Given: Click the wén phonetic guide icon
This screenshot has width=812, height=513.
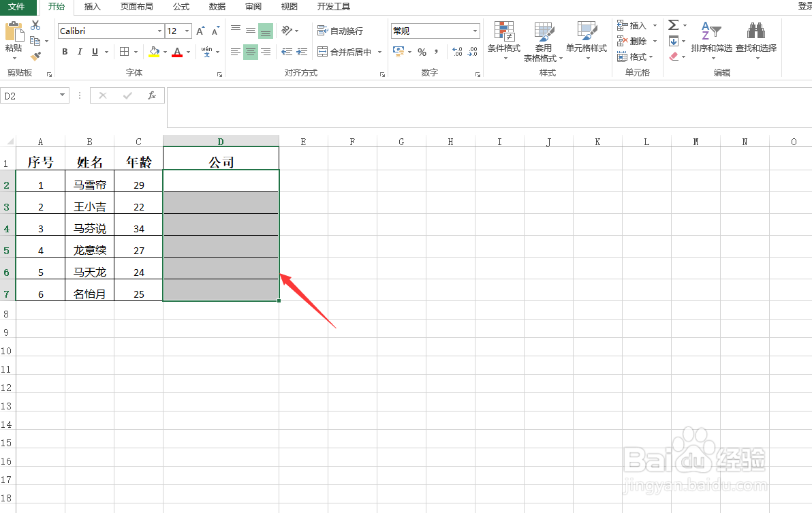Looking at the screenshot, I should coord(206,52).
